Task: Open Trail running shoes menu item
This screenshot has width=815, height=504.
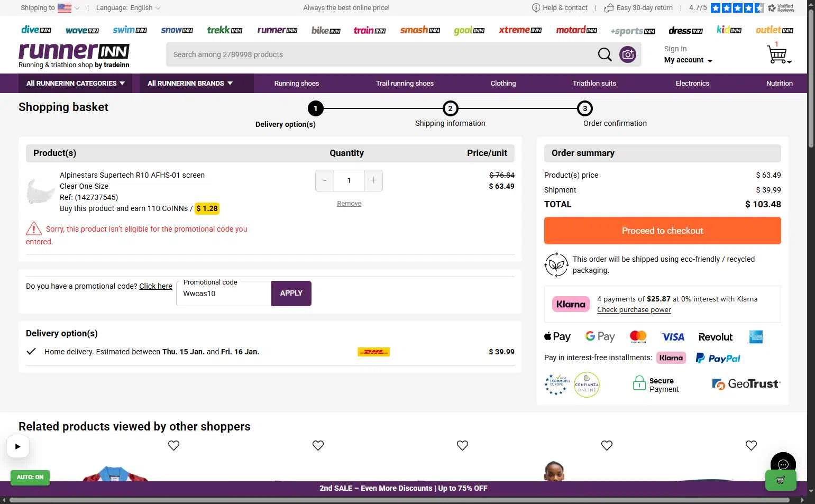Action: (405, 84)
